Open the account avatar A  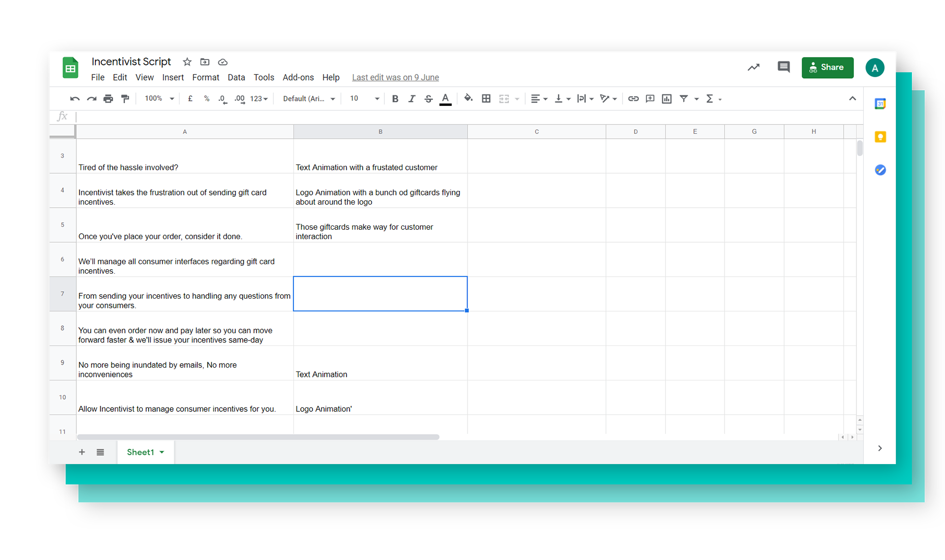pyautogui.click(x=875, y=68)
